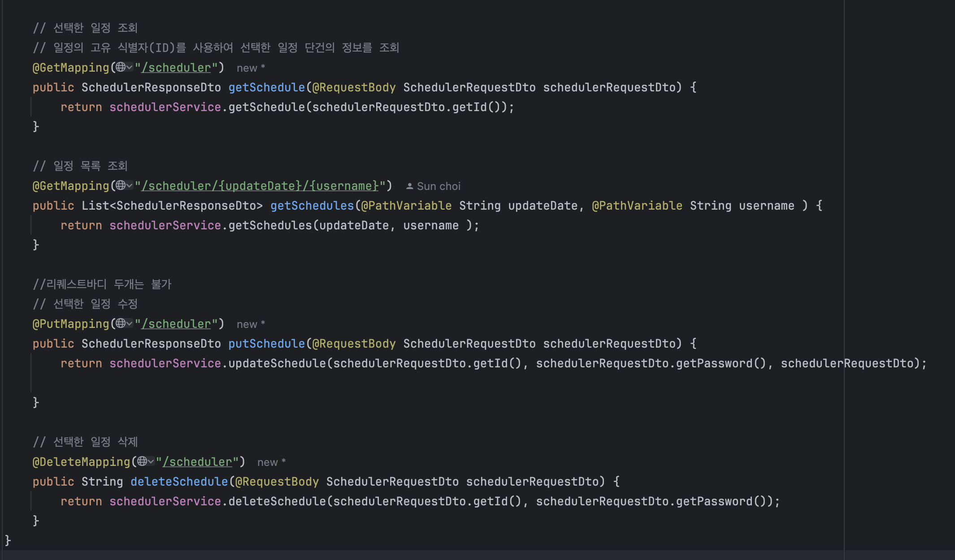Click the "Sun choi" author hint
The image size is (955, 560).
click(x=438, y=186)
